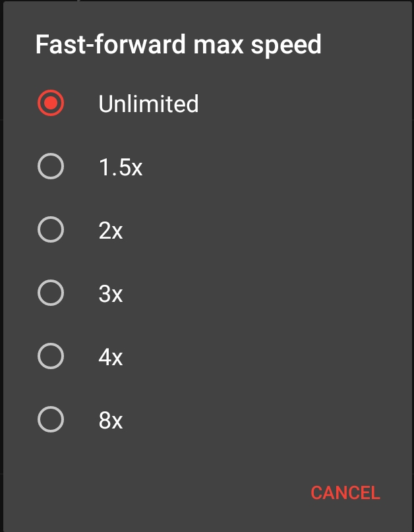414x532 pixels.
Task: Pick the 3x max speed option
Action: [x=51, y=293]
